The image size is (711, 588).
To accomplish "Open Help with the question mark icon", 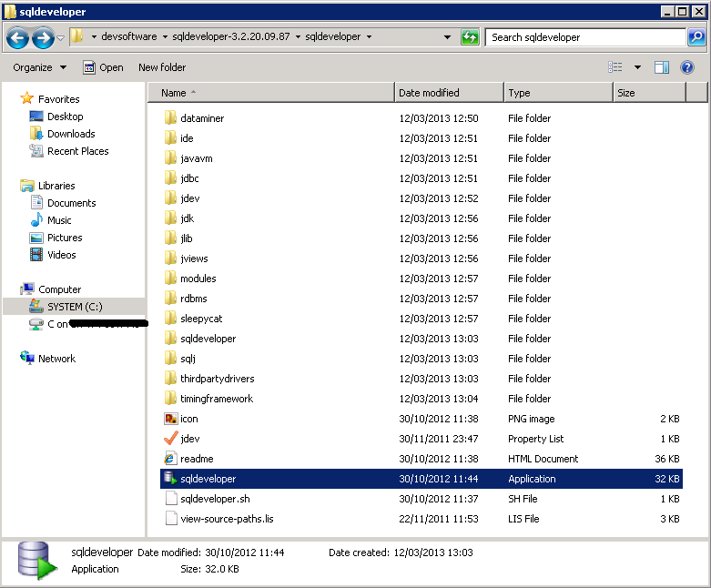I will [687, 67].
